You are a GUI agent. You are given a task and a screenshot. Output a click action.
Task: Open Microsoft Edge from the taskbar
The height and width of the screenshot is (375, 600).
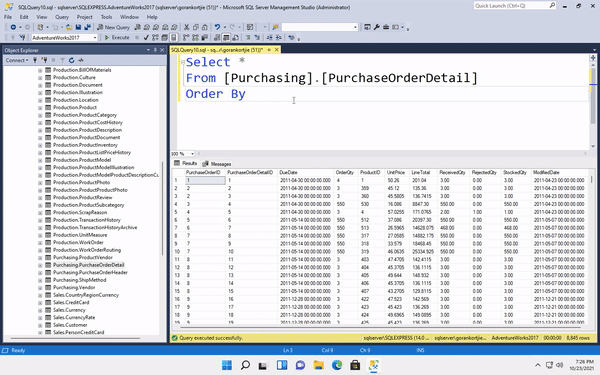[x=337, y=365]
